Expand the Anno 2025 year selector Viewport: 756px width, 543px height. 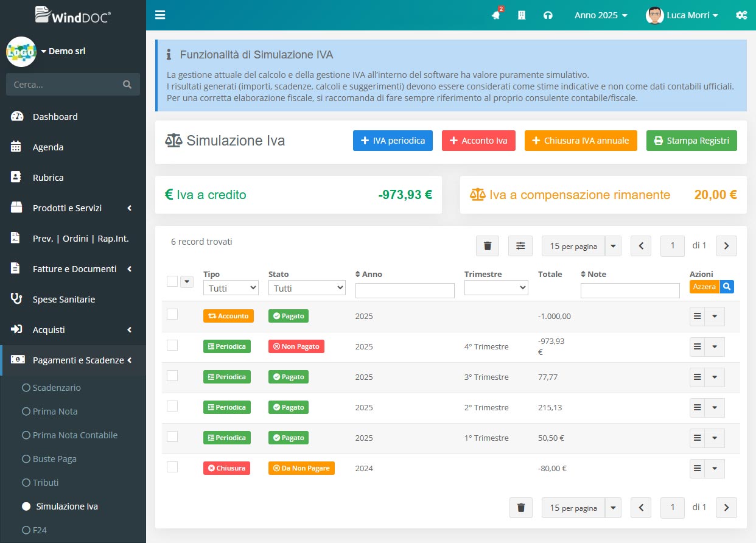[x=601, y=15]
